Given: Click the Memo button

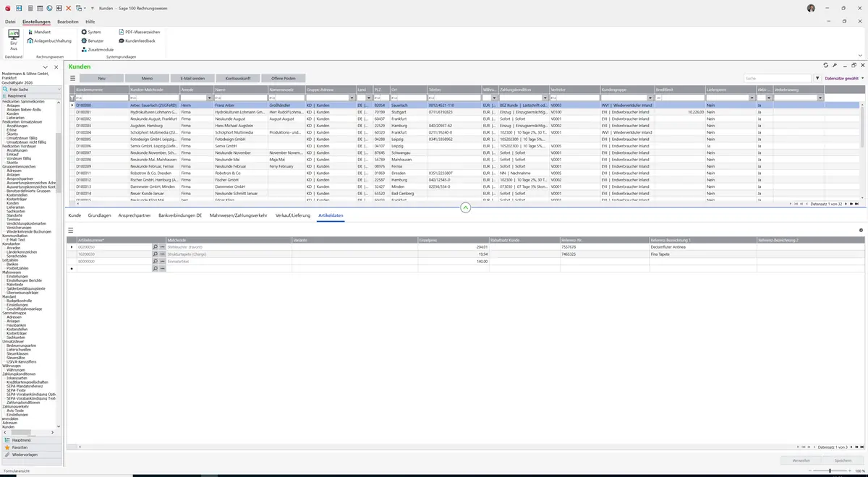Looking at the screenshot, I should point(147,78).
